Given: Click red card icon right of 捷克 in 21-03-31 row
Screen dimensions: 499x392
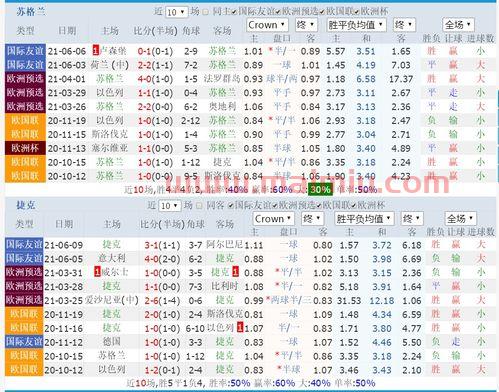Looking at the screenshot, I should click(235, 272).
